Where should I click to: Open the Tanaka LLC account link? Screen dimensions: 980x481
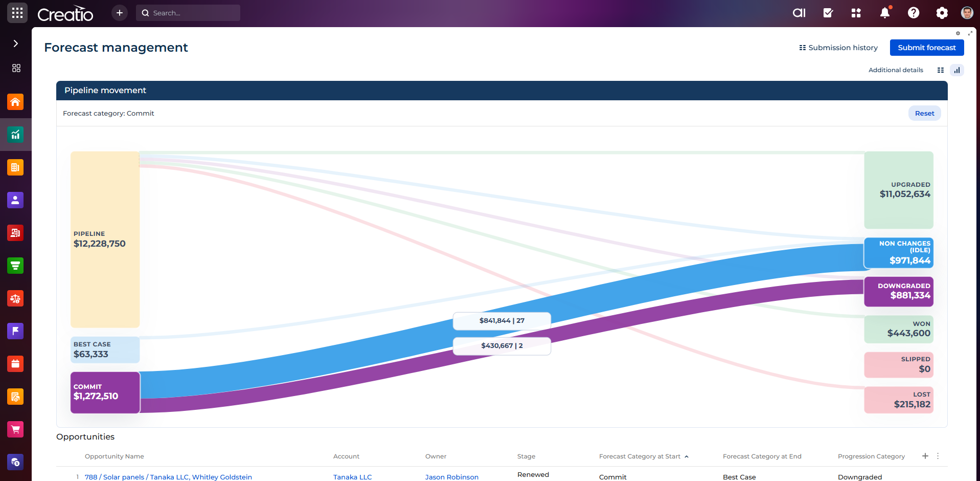pyautogui.click(x=352, y=477)
